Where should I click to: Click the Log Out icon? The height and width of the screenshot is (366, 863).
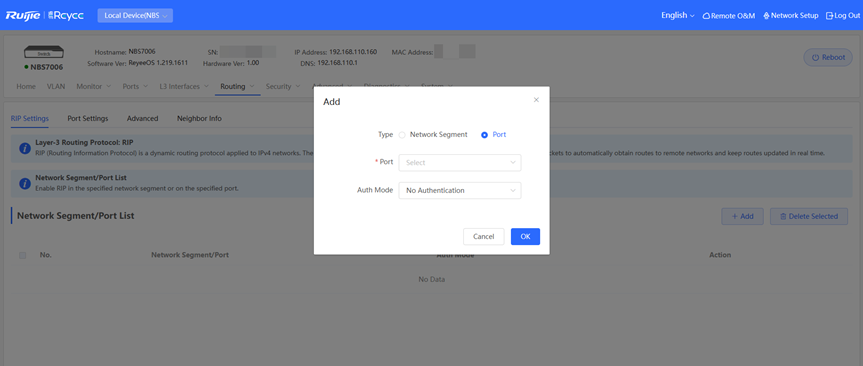click(829, 16)
